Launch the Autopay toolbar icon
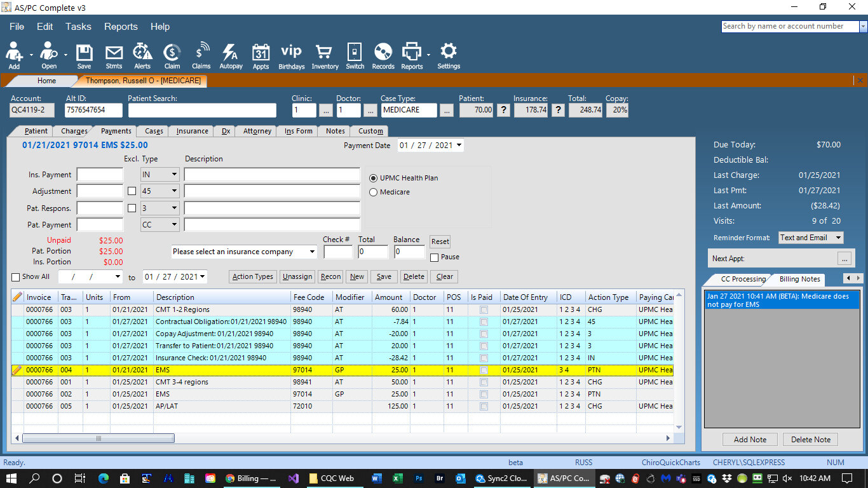The width and height of the screenshot is (868, 488). 231,56
